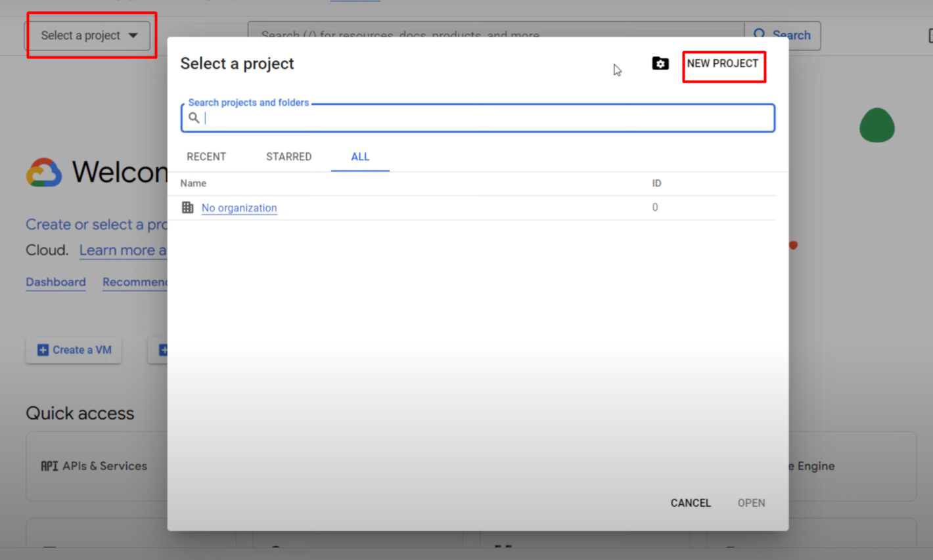Click the ID column header
This screenshot has height=560, width=933.
click(656, 184)
